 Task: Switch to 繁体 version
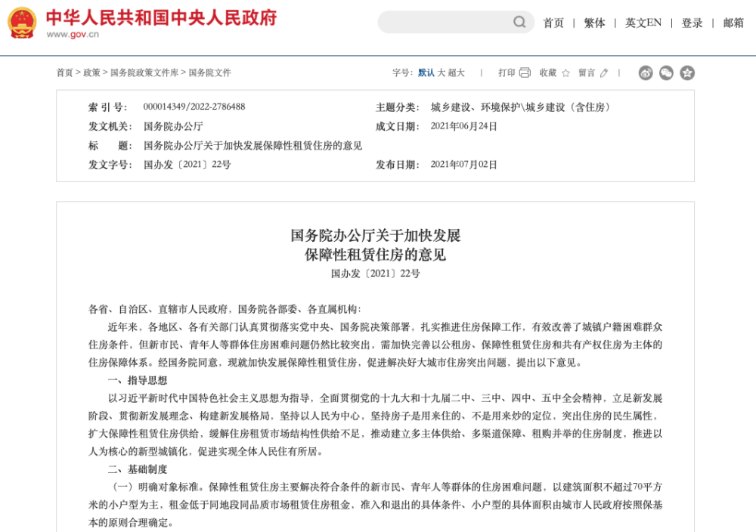(594, 23)
